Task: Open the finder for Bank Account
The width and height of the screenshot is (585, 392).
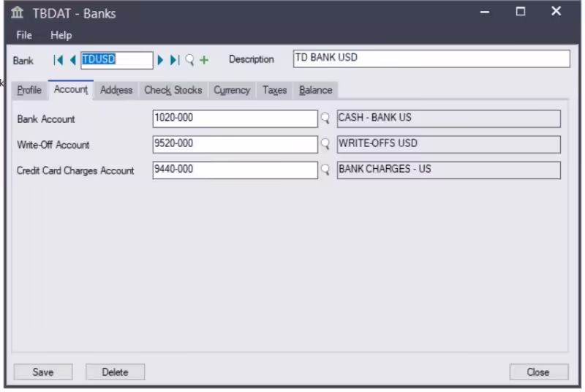Action: point(325,118)
